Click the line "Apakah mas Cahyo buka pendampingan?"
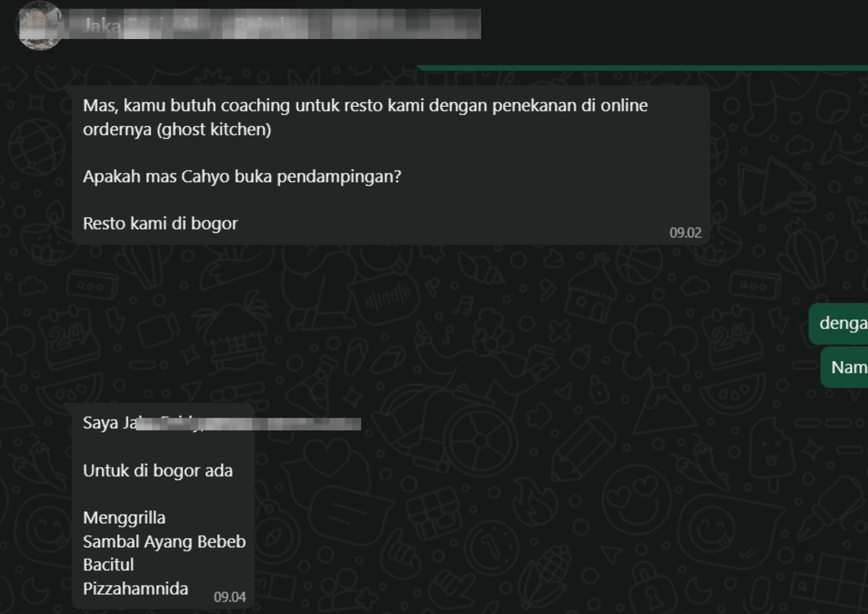The width and height of the screenshot is (868, 614). (242, 176)
